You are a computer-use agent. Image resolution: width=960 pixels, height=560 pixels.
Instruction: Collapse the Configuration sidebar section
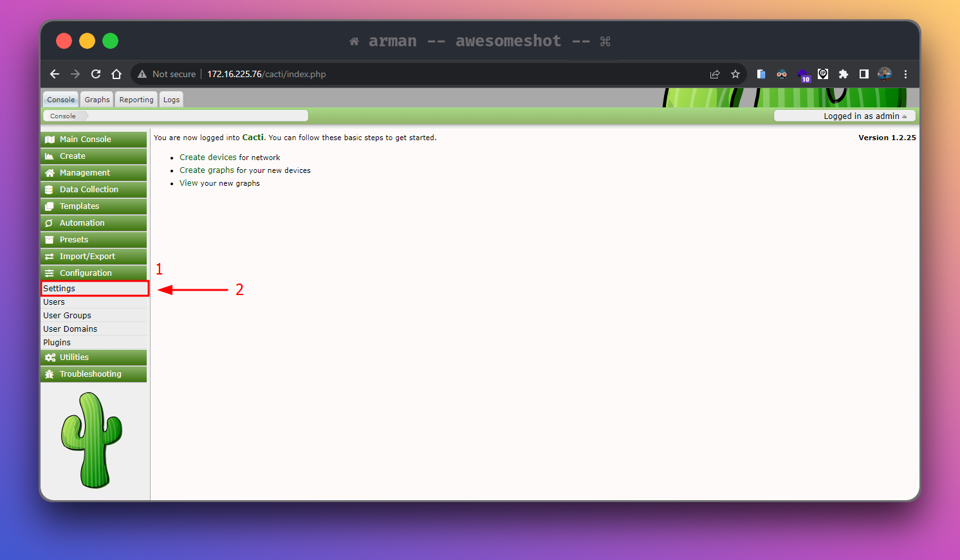93,273
